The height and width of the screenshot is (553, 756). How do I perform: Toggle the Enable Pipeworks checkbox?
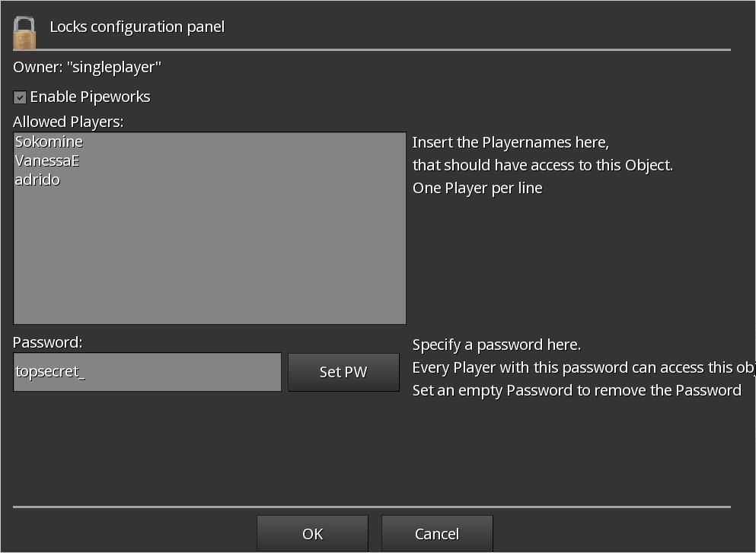click(20, 97)
